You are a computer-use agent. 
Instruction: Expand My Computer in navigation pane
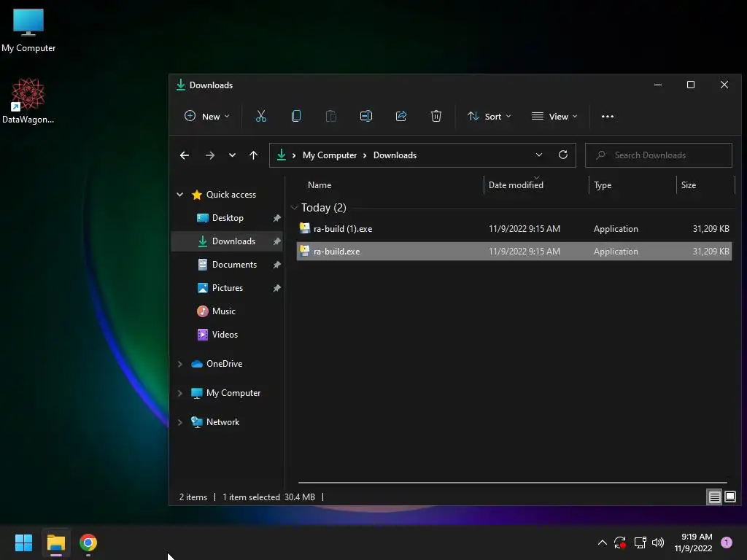click(x=180, y=393)
